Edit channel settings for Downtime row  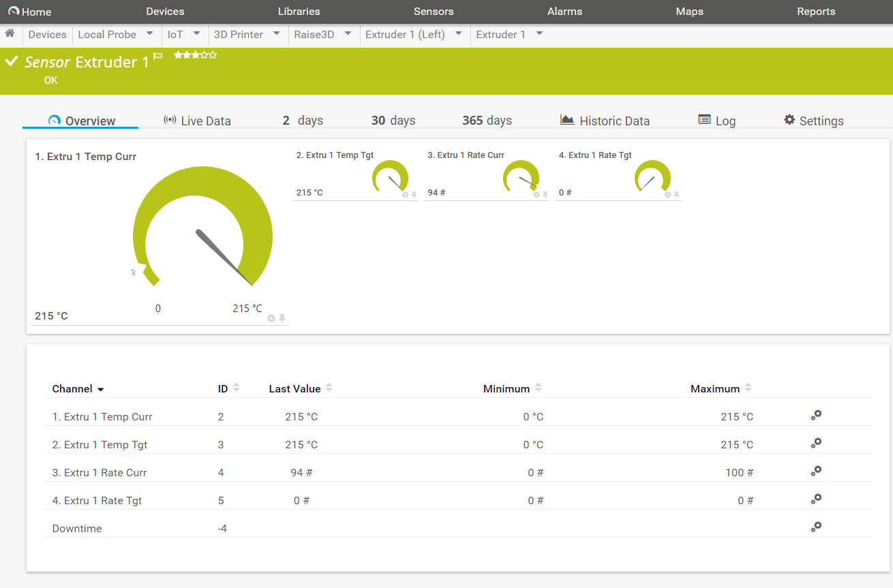816,527
